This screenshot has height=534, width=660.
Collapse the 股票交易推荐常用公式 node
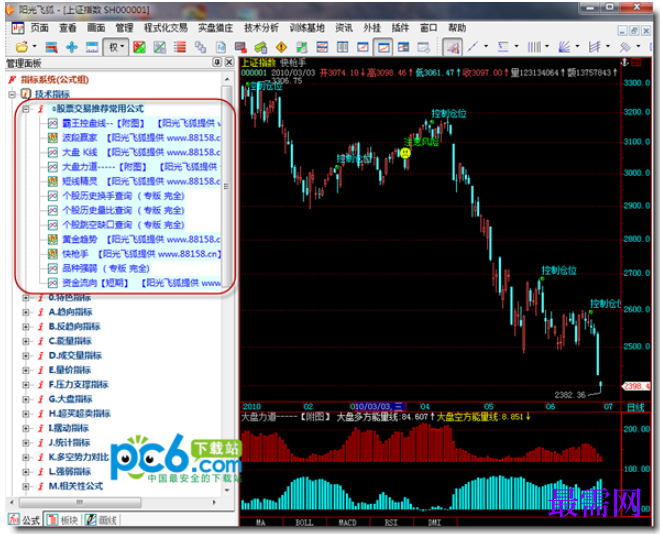tap(26, 109)
